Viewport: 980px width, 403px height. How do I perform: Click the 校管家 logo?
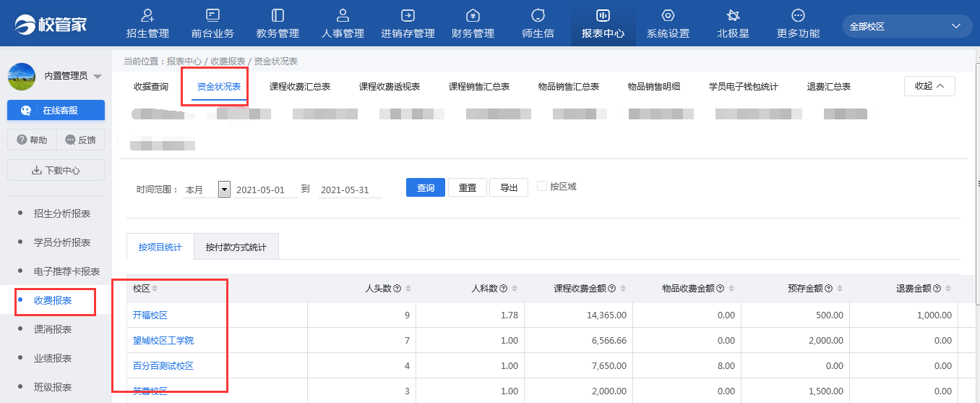click(51, 24)
